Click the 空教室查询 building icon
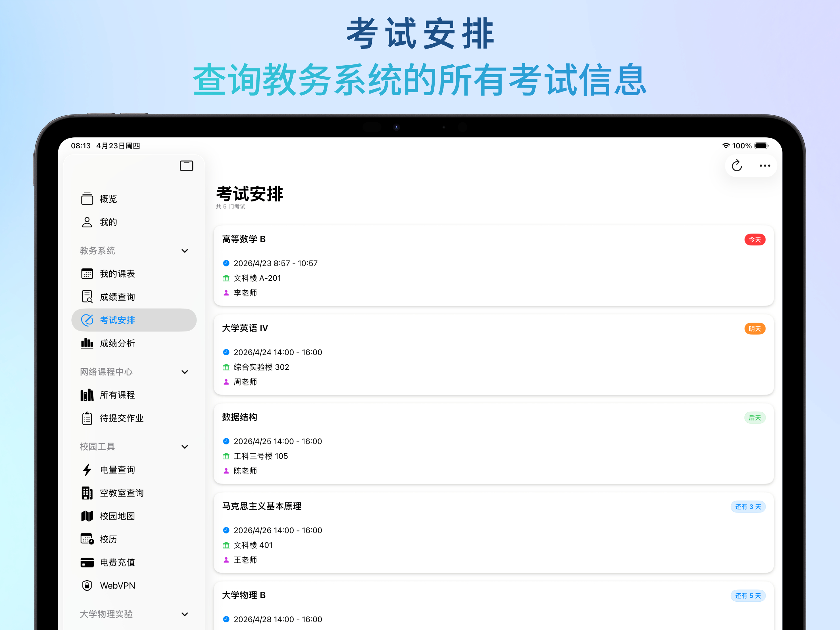This screenshot has height=630, width=840. pos(87,493)
